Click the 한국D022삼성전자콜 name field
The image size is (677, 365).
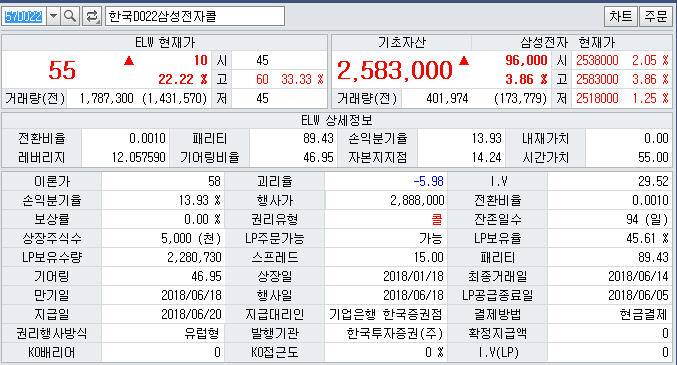(x=195, y=16)
